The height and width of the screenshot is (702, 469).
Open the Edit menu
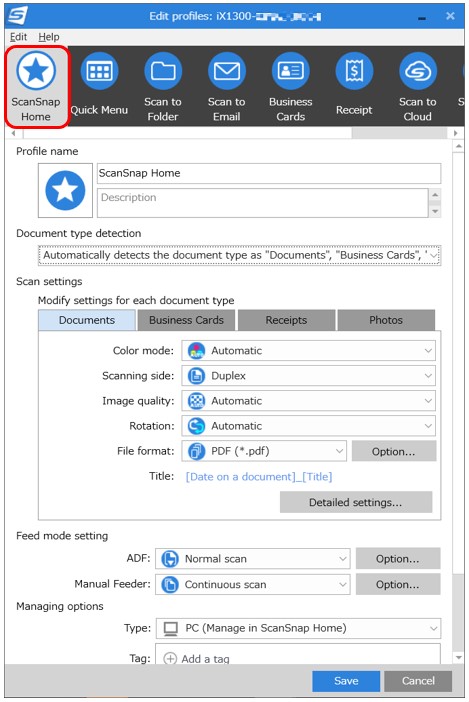(x=18, y=37)
